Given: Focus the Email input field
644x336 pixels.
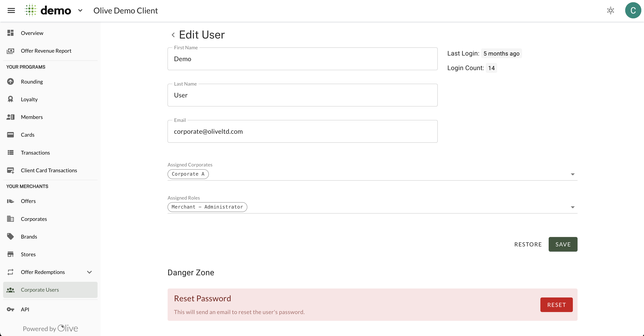Looking at the screenshot, I should 303,131.
